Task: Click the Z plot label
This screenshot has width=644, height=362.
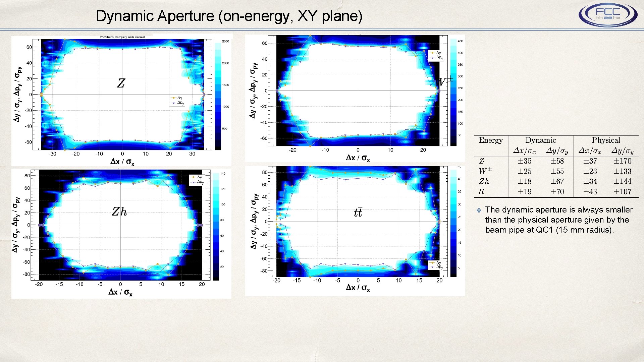Action: click(x=121, y=83)
